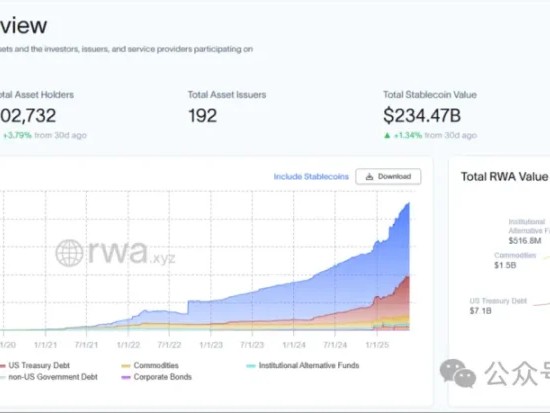Image resolution: width=550 pixels, height=413 pixels.
Task: Toggle Corporate Bonds legend entry
Action: [x=156, y=377]
